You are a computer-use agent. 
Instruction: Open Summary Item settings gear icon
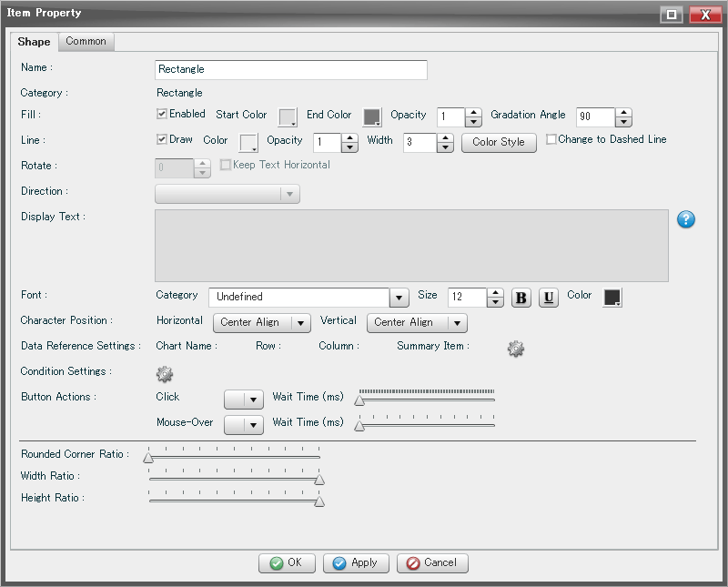pyautogui.click(x=516, y=349)
